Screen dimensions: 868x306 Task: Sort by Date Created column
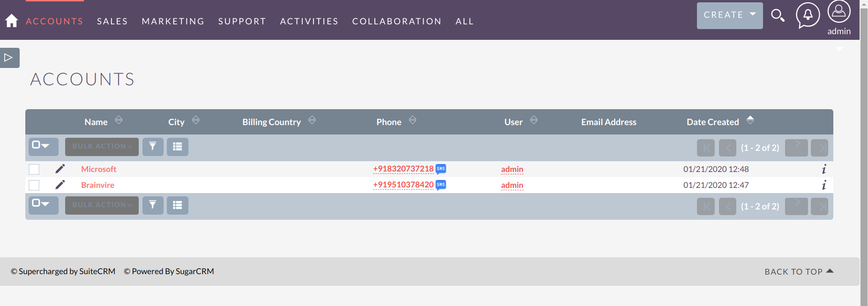click(x=713, y=122)
